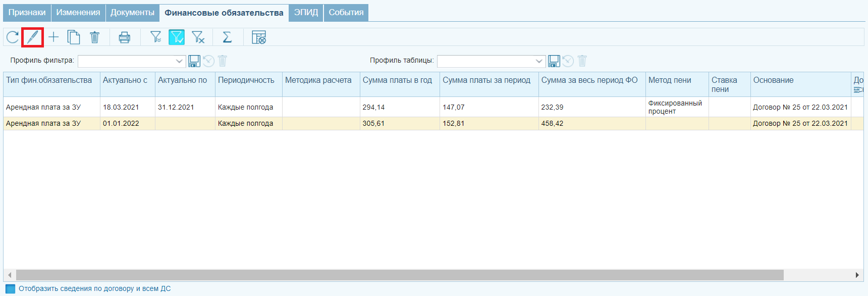Click scroll-right arrow of horizontal scrollbar
This screenshot has width=868, height=296.
pyautogui.click(x=857, y=275)
